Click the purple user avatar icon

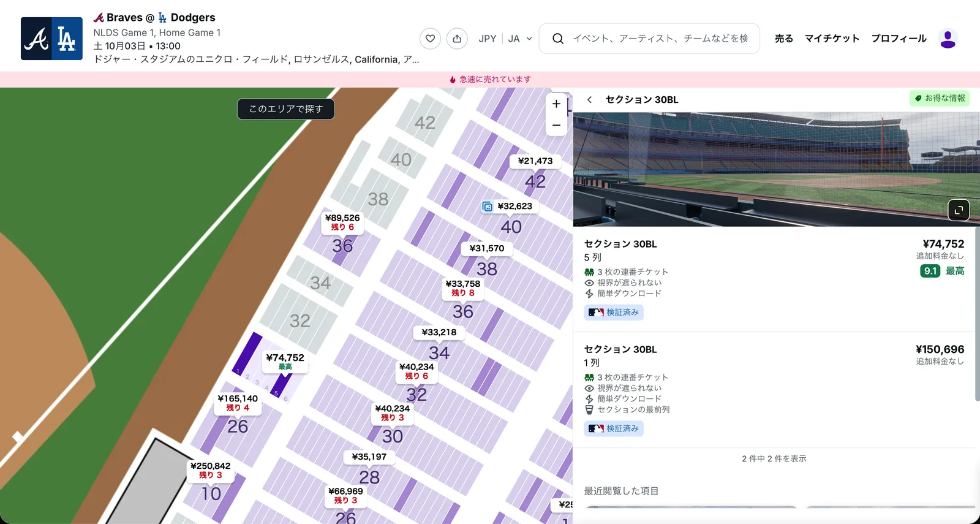click(948, 39)
